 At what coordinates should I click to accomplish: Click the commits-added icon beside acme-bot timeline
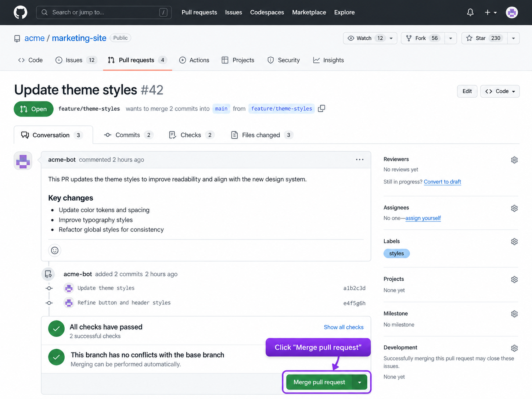tap(48, 274)
